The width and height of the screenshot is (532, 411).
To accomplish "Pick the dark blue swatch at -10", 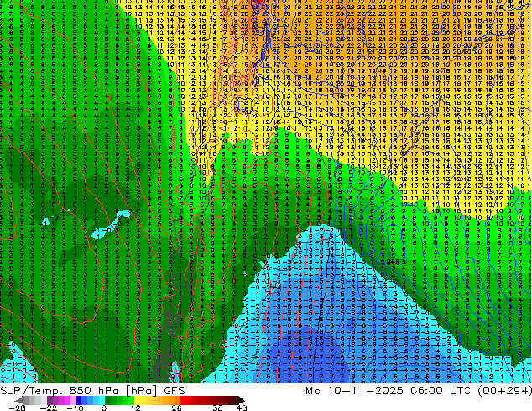I will coord(79,400).
